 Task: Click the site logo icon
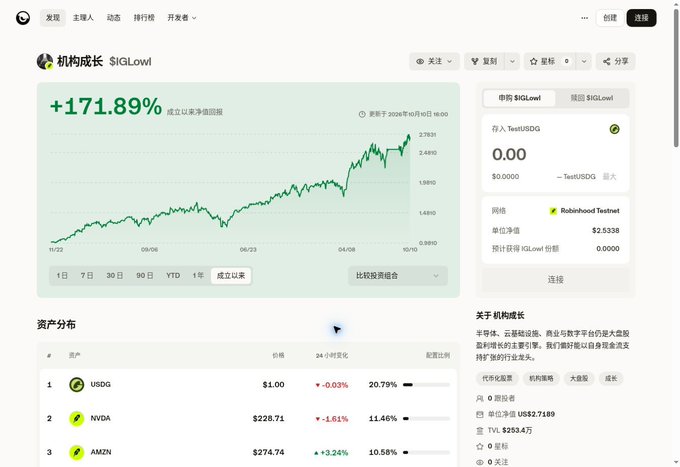point(23,18)
